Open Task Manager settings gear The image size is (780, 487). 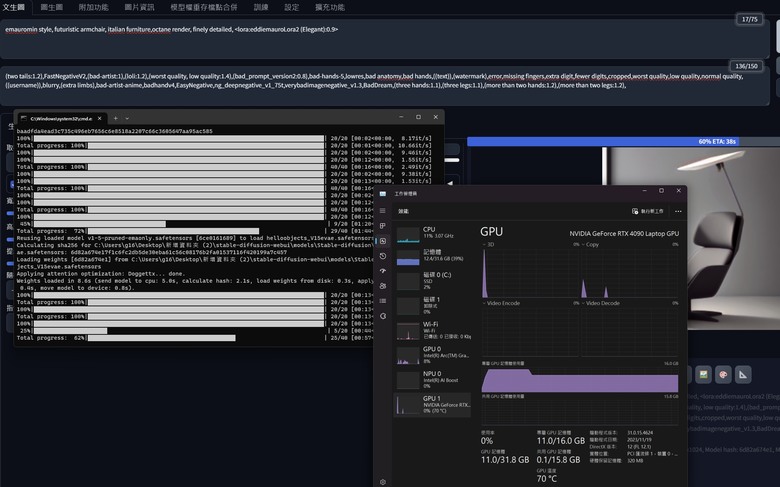point(383,482)
